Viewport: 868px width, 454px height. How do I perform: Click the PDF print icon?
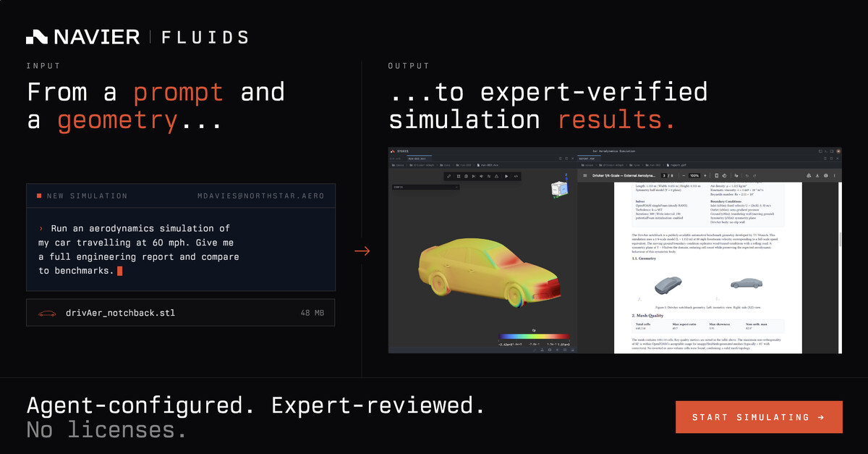[x=825, y=176]
